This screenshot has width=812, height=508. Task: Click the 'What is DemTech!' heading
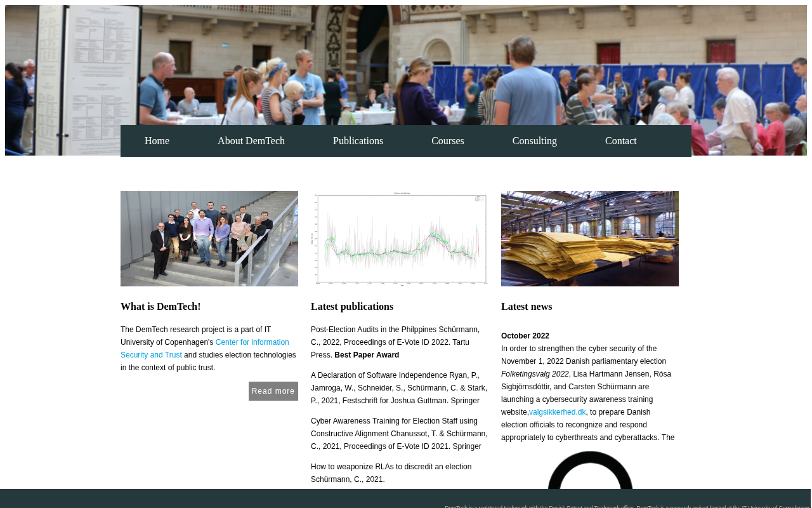coord(160,307)
